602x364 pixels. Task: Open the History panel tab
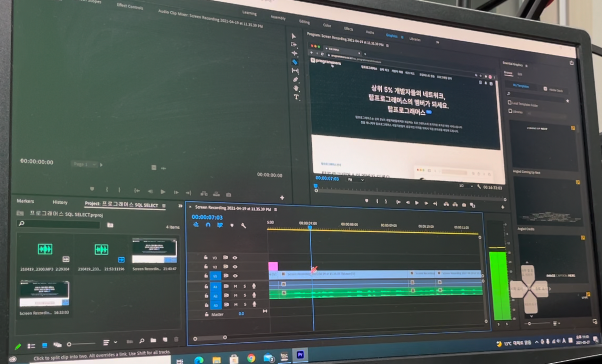tap(60, 202)
